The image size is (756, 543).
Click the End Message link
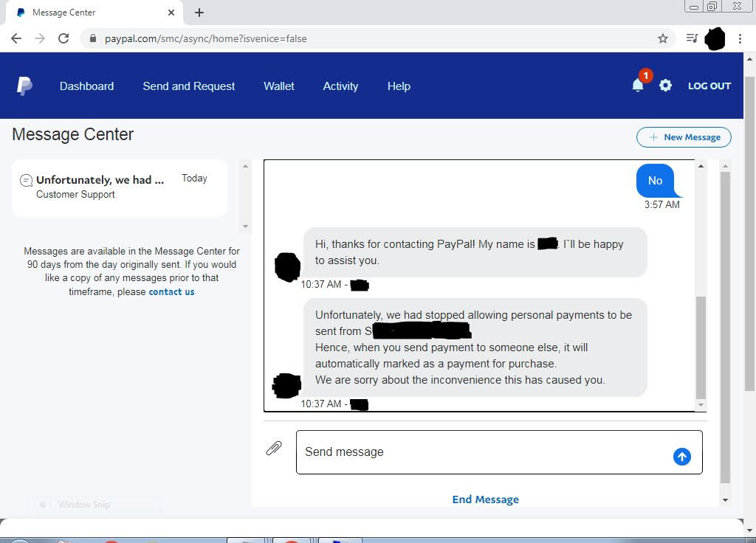pyautogui.click(x=485, y=499)
